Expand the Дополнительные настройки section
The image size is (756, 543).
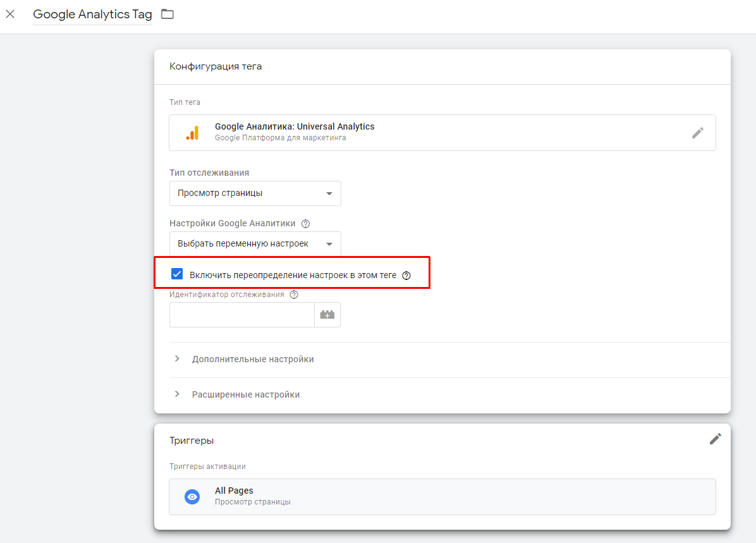pyautogui.click(x=253, y=359)
